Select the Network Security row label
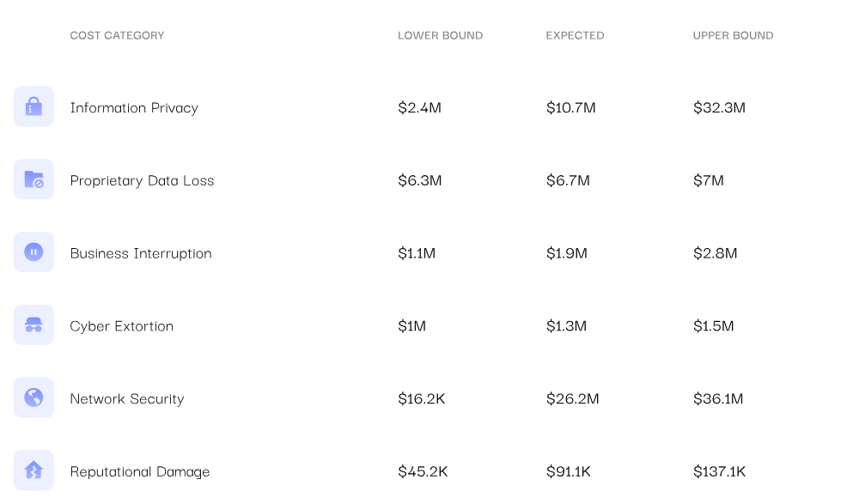This screenshot has width=859, height=504. pos(127,399)
